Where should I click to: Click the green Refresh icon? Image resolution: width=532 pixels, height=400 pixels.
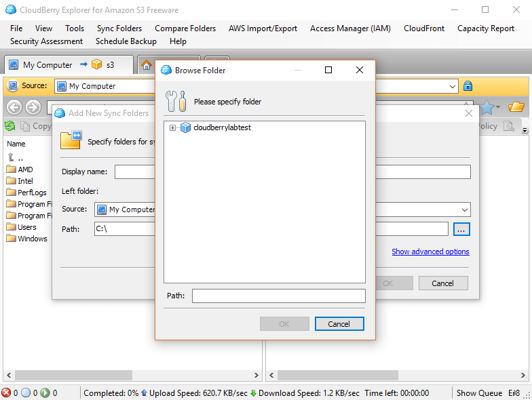[x=9, y=126]
